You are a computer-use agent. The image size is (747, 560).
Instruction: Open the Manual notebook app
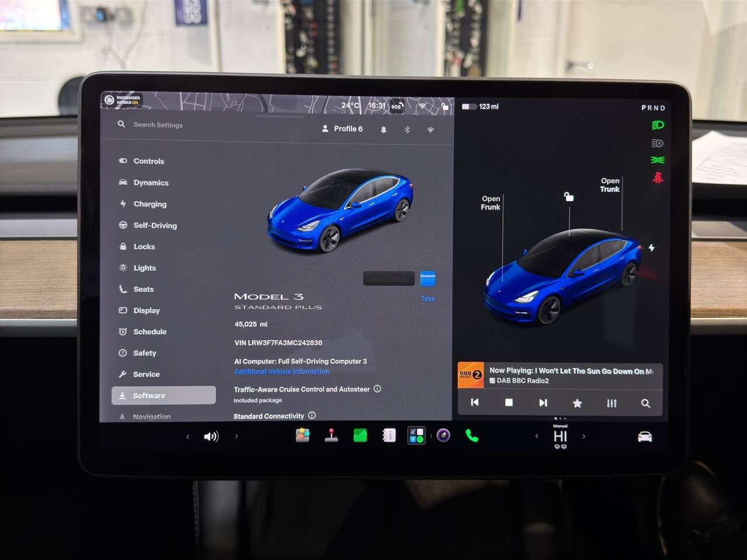(389, 435)
